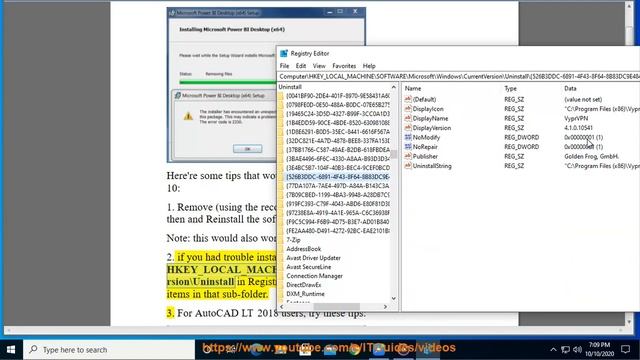Viewport: 640px width, 360px height.
Task: Select the {1B4EDD59- key in the tree
Action: (x=338, y=123)
